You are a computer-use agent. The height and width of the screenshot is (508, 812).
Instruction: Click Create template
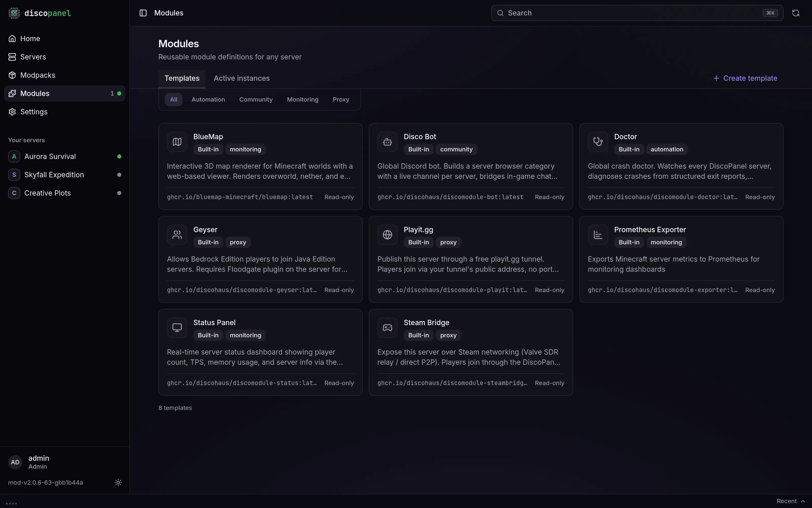tap(745, 78)
